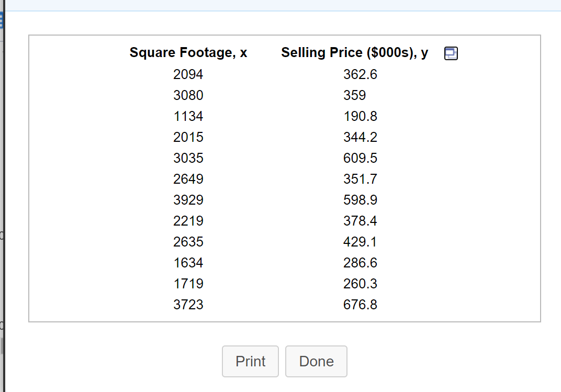
Task: Click the 1134 square footage entry
Action: pos(188,116)
